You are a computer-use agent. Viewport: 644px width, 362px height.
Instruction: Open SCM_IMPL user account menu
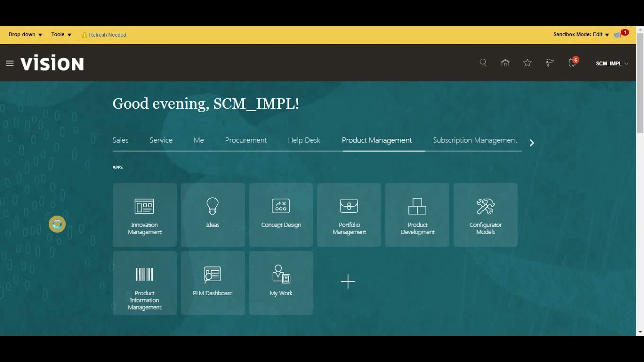(612, 64)
